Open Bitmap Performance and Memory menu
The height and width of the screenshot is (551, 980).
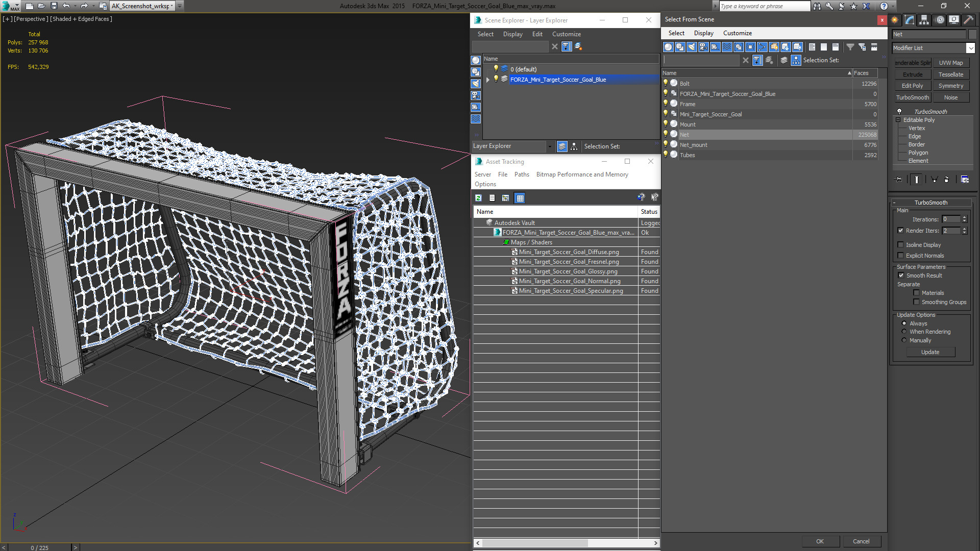pyautogui.click(x=582, y=174)
